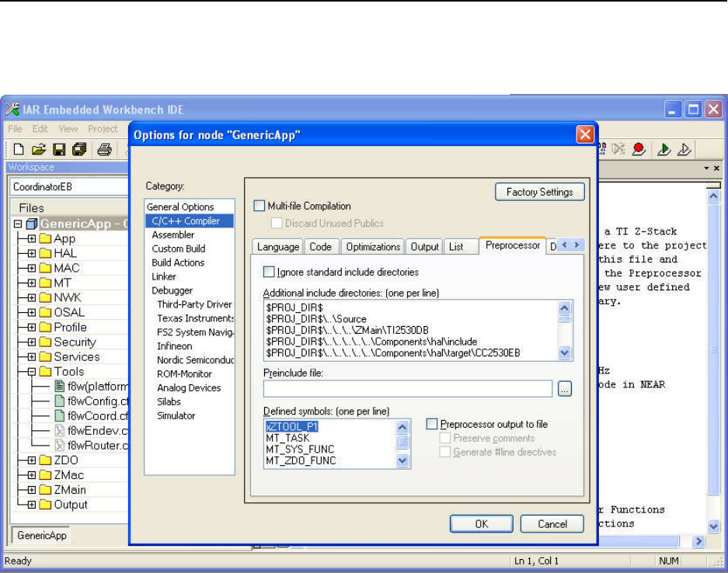This screenshot has width=728, height=573.
Task: Click the New Document toolbar icon
Action: (x=19, y=149)
